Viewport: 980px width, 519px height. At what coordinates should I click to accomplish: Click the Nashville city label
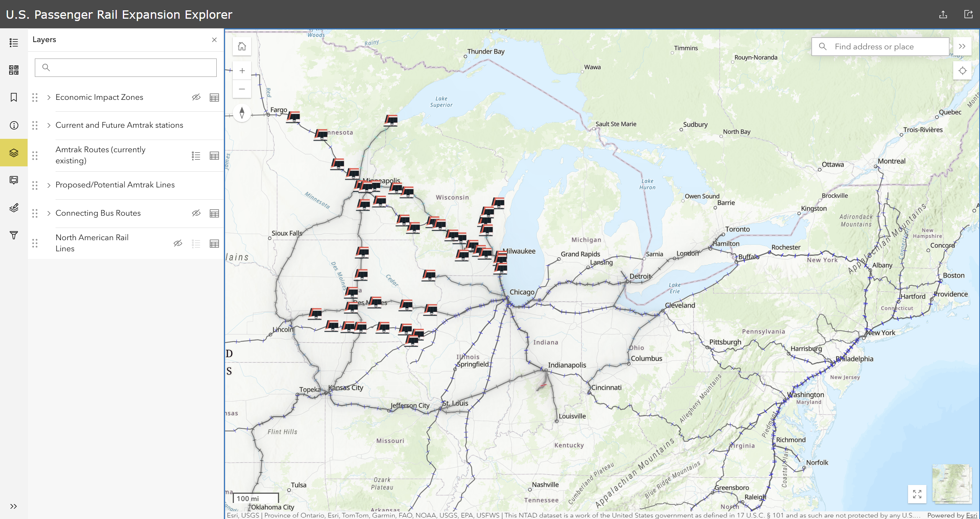545,485
